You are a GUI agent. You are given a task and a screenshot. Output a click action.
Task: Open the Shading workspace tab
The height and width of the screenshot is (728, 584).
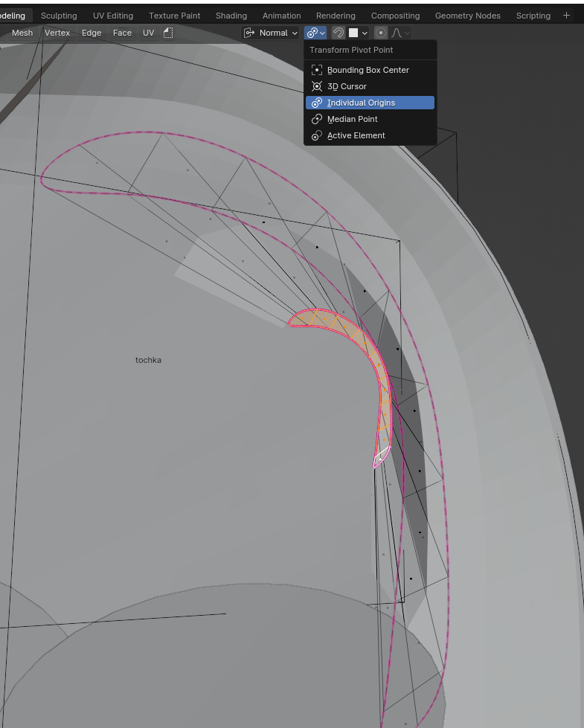[231, 16]
